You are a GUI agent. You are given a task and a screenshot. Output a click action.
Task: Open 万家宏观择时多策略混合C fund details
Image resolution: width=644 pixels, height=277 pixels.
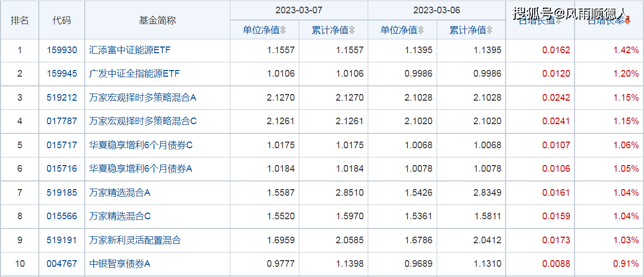pos(142,121)
